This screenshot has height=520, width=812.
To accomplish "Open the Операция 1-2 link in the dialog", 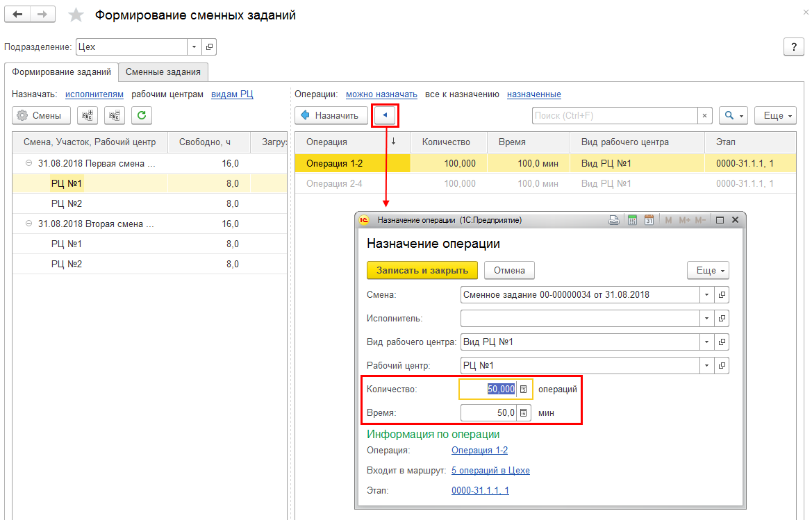I will (x=479, y=450).
